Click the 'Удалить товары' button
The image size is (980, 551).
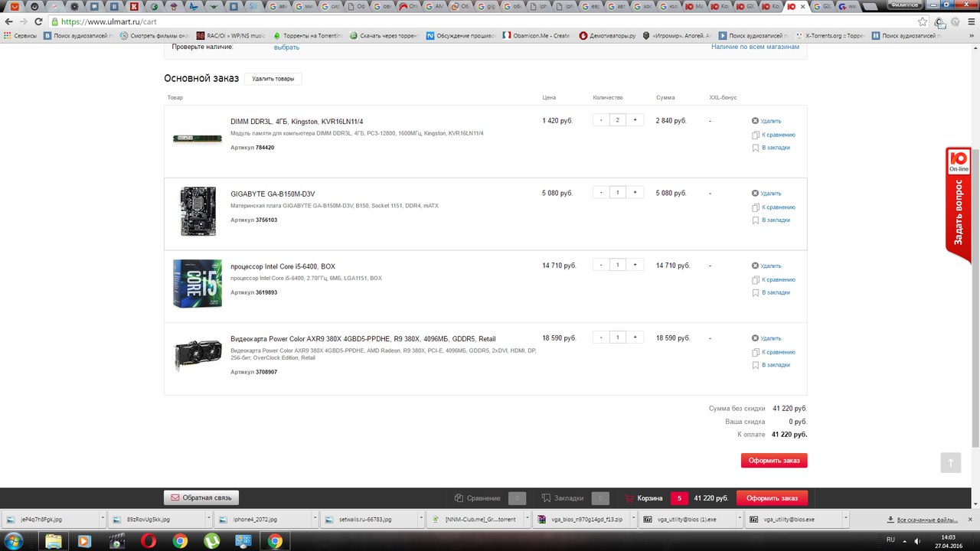[273, 79]
